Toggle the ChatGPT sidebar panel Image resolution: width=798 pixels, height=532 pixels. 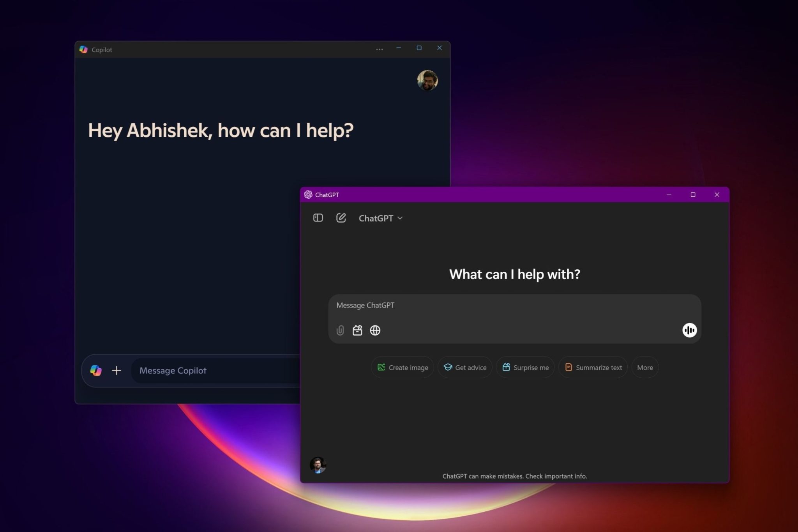pyautogui.click(x=317, y=218)
